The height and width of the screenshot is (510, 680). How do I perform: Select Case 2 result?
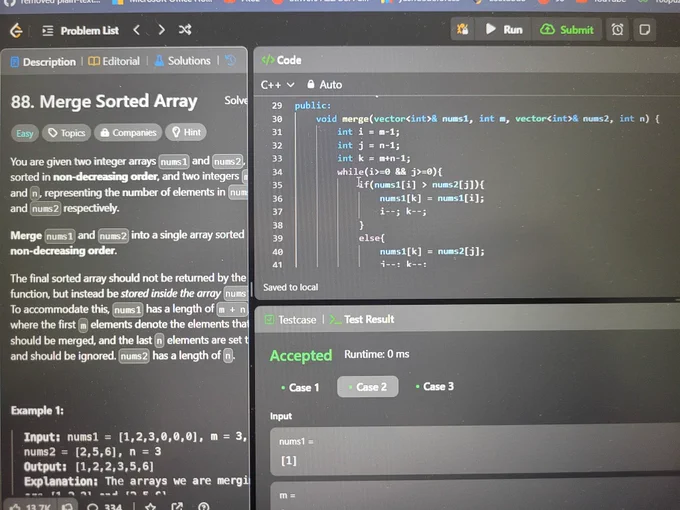tap(368, 387)
